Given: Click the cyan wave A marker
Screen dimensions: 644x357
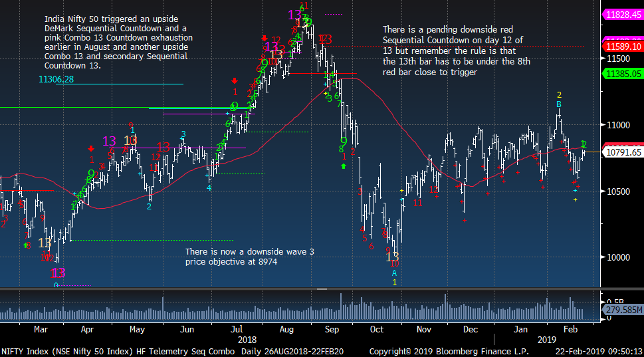Looking at the screenshot, I should (394, 273).
